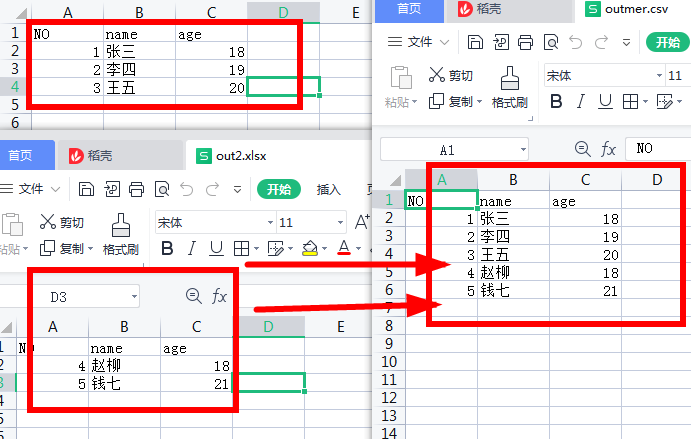Toggle Bold in out2.xlsx ribbon
Viewport: 691px width, 439px height.
167,249
